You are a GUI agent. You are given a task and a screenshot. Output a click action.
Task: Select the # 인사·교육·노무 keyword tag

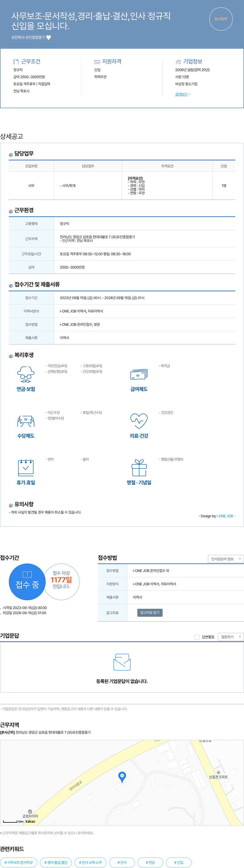pyautogui.click(x=91, y=862)
